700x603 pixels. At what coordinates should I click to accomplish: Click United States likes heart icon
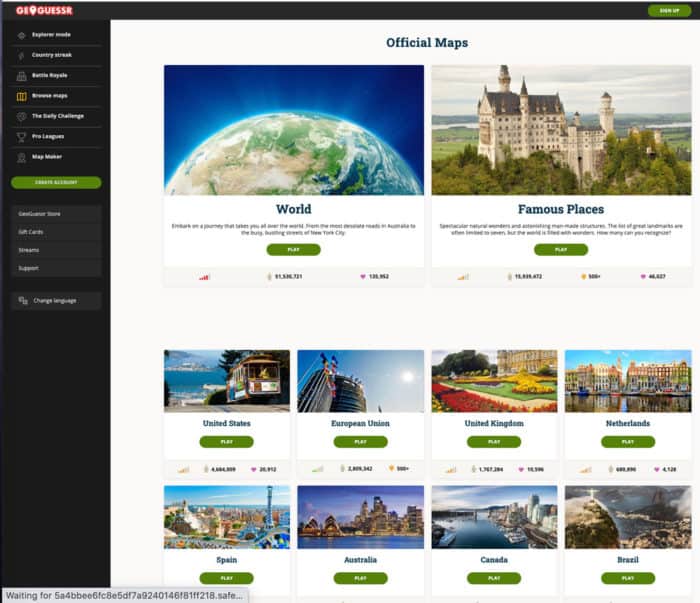254,470
